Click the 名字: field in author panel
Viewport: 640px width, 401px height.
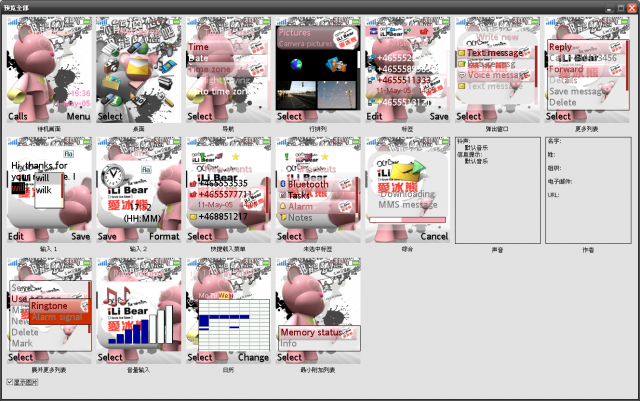click(554, 141)
